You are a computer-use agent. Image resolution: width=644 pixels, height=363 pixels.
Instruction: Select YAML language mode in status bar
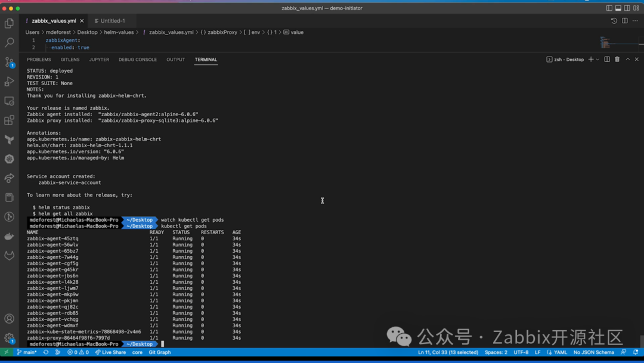tap(560, 352)
